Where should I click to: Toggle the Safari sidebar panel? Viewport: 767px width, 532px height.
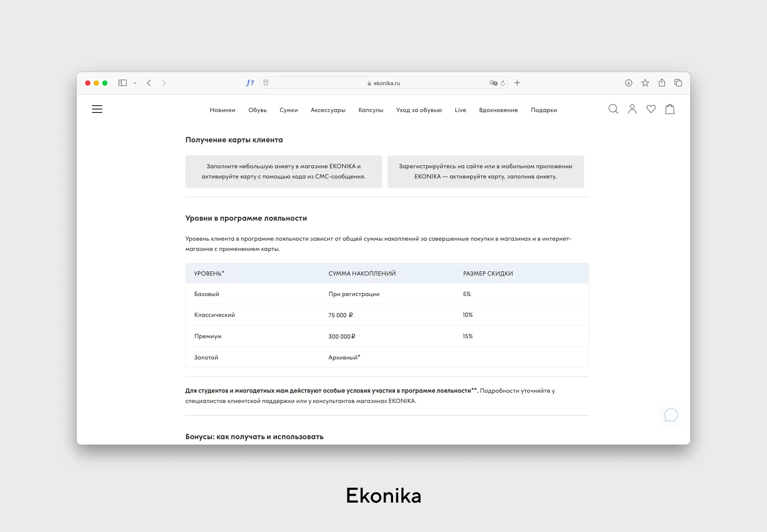click(x=123, y=83)
